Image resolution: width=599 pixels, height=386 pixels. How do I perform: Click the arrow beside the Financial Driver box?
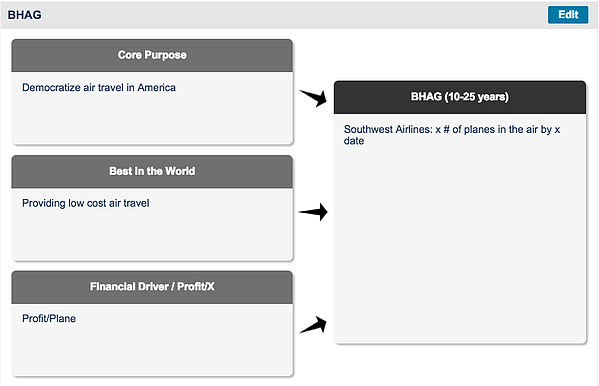[313, 325]
